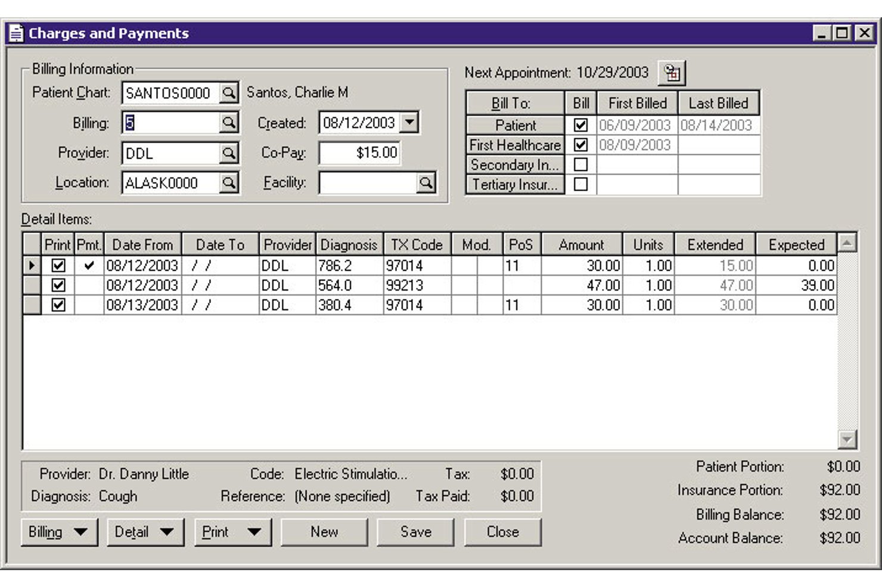Click the First Billed 06/09/2003 cell
This screenshot has width=882, height=588.
point(636,125)
